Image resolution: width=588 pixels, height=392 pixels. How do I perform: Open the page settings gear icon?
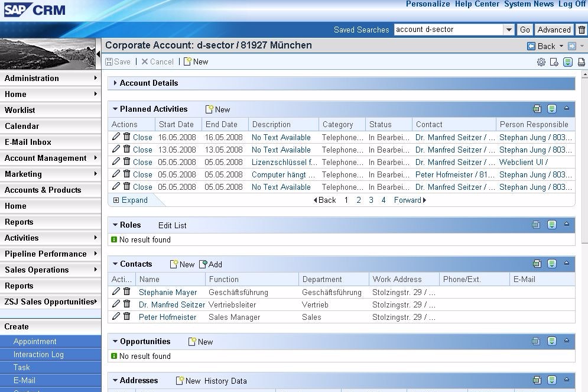(541, 62)
